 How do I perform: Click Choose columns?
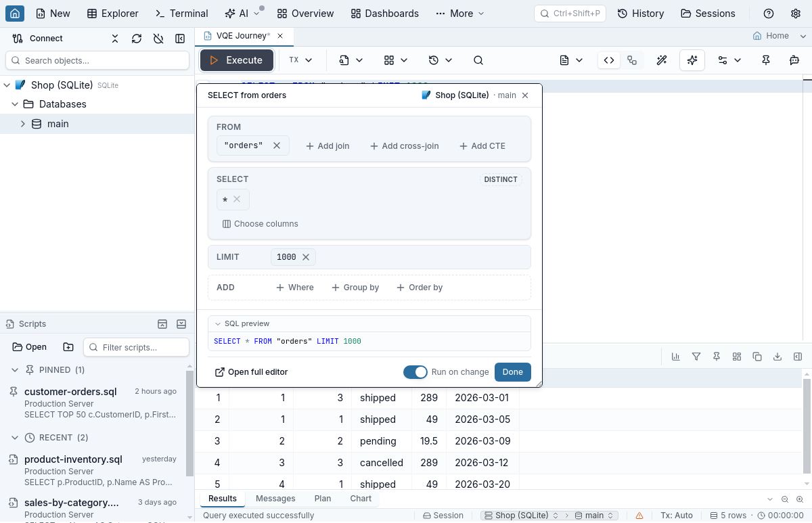(x=261, y=224)
